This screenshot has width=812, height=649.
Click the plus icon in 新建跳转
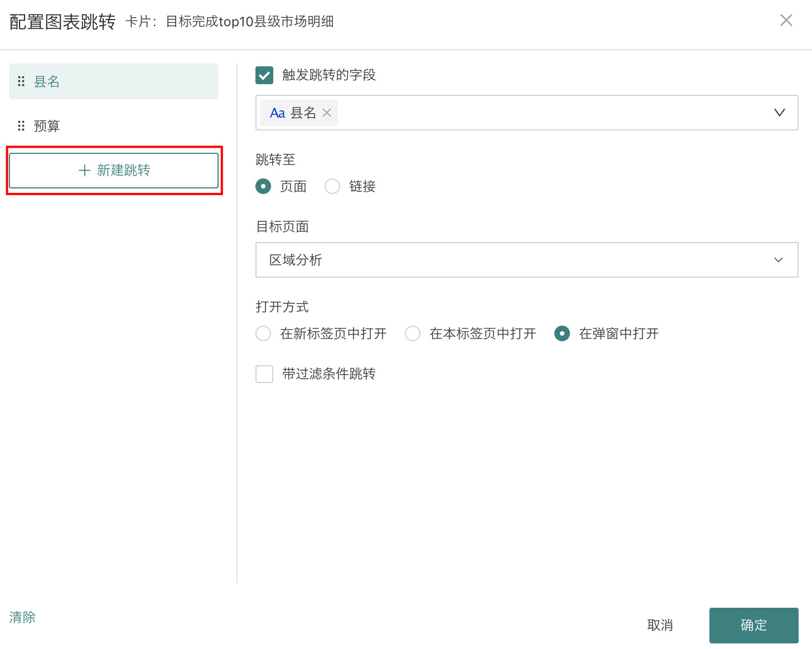(85, 171)
